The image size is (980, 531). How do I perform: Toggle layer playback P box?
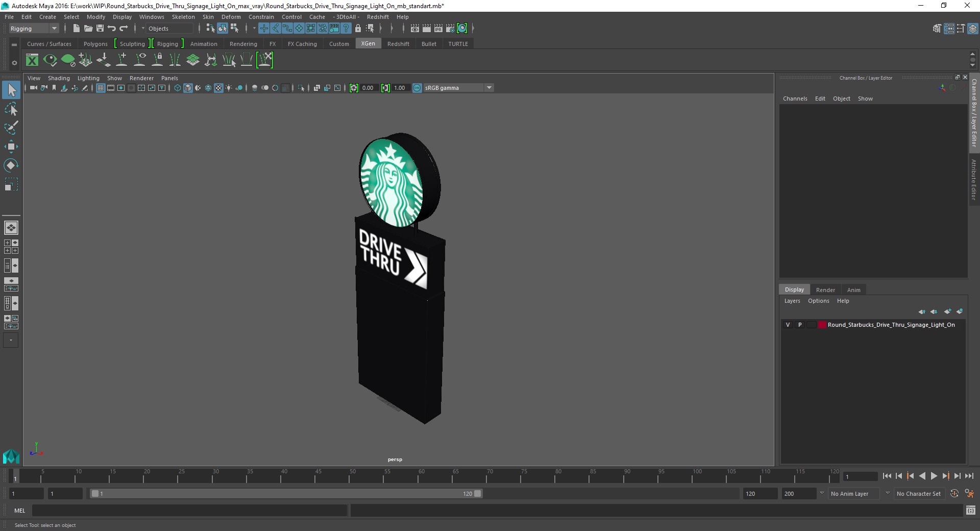(800, 325)
